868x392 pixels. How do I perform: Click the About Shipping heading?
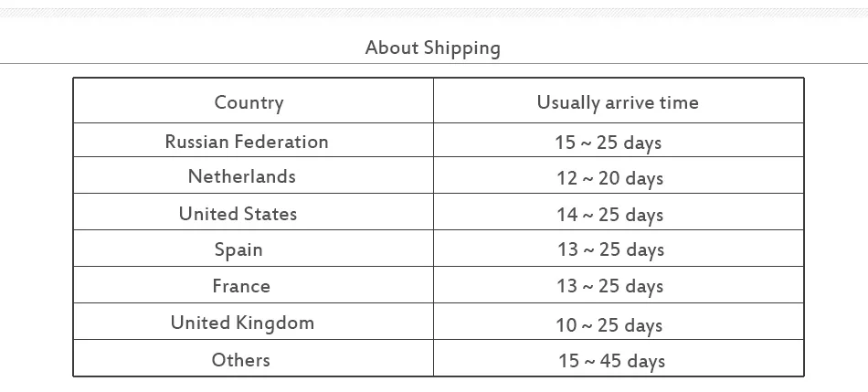coord(433,48)
